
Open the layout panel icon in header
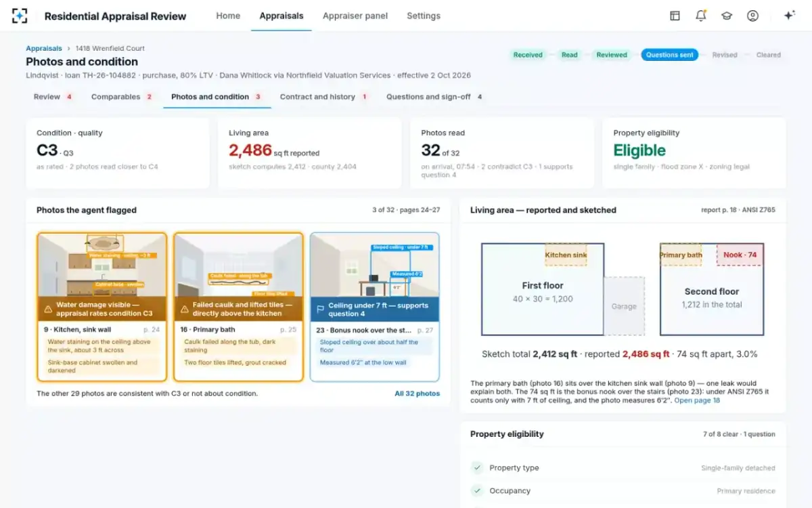675,16
